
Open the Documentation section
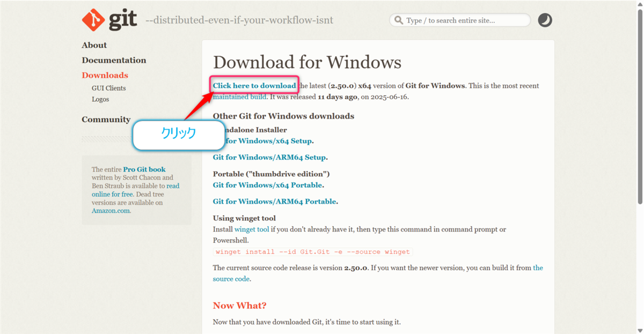(x=114, y=60)
